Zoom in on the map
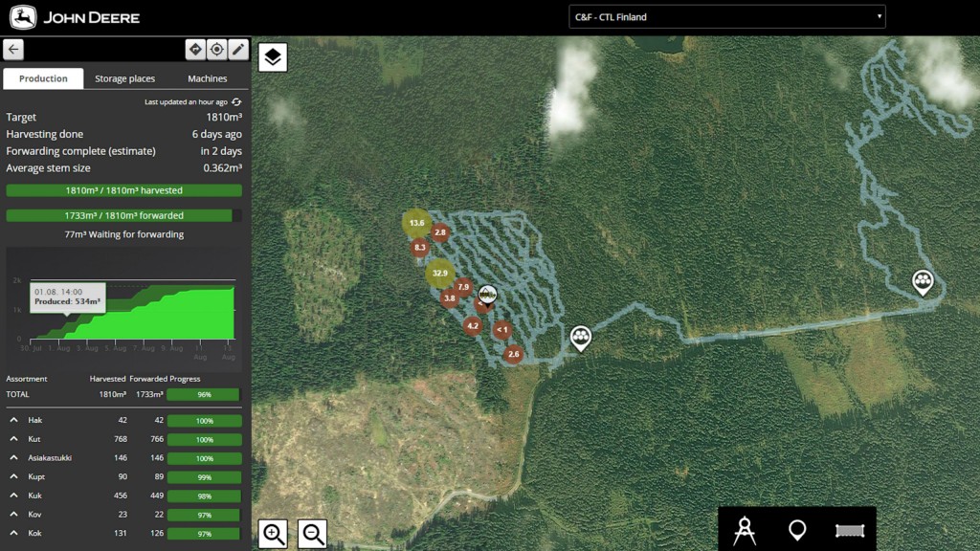The height and width of the screenshot is (551, 980). coord(273,534)
